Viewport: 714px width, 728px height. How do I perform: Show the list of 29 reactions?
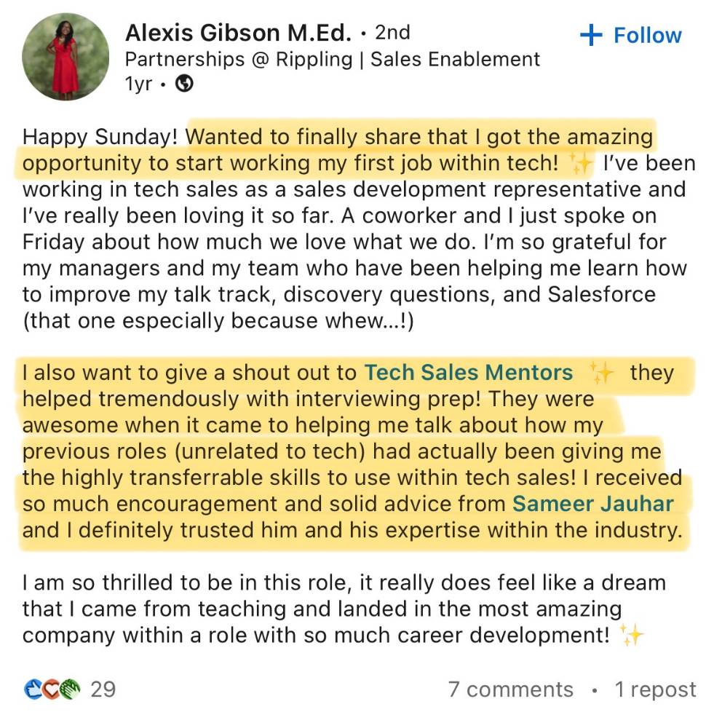103,689
